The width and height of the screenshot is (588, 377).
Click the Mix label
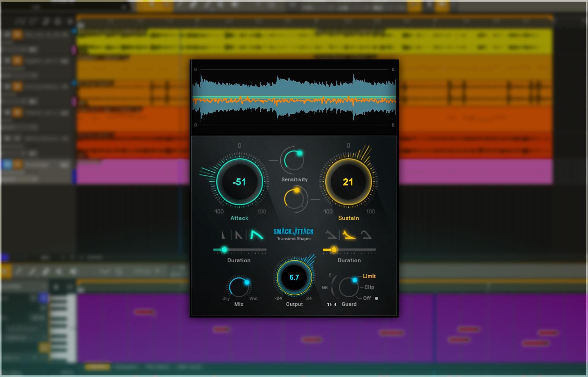coord(239,304)
